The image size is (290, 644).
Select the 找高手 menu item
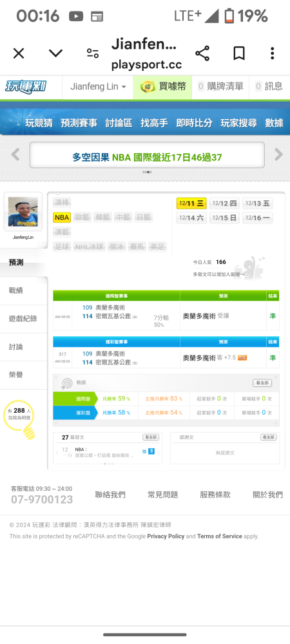click(x=154, y=123)
